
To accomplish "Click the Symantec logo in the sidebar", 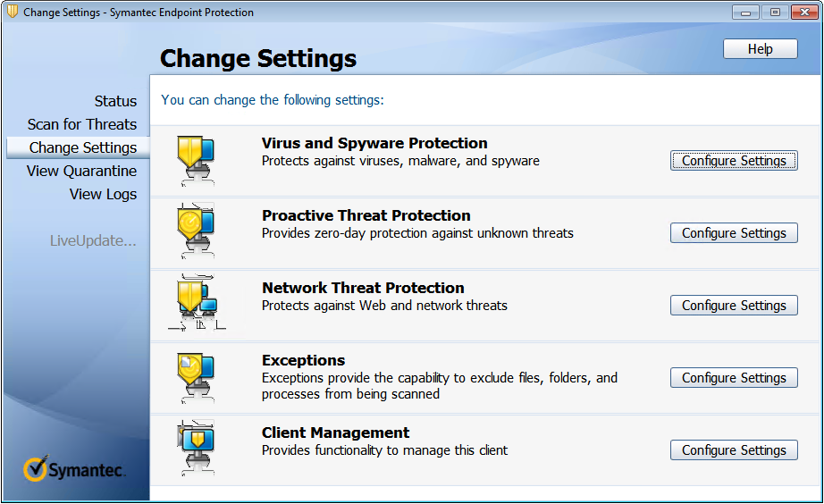I will [74, 469].
